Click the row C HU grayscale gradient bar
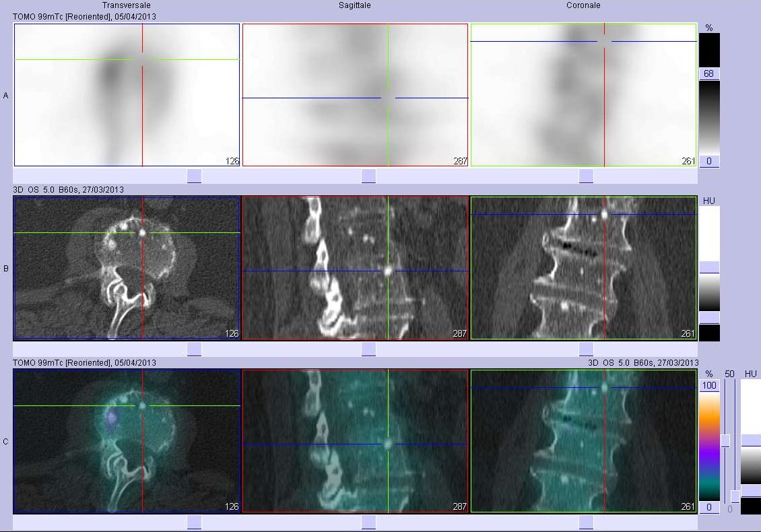Screen dimensions: 761x532 (x=751, y=465)
